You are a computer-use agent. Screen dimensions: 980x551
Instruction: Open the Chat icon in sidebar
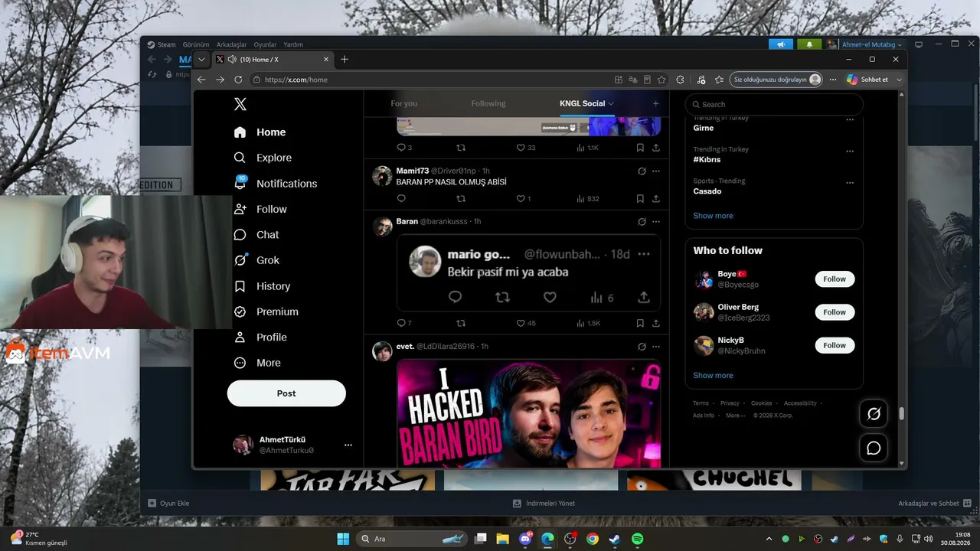click(240, 235)
